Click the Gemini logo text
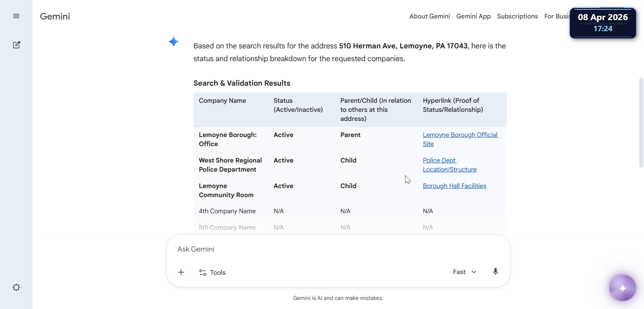 (x=55, y=16)
